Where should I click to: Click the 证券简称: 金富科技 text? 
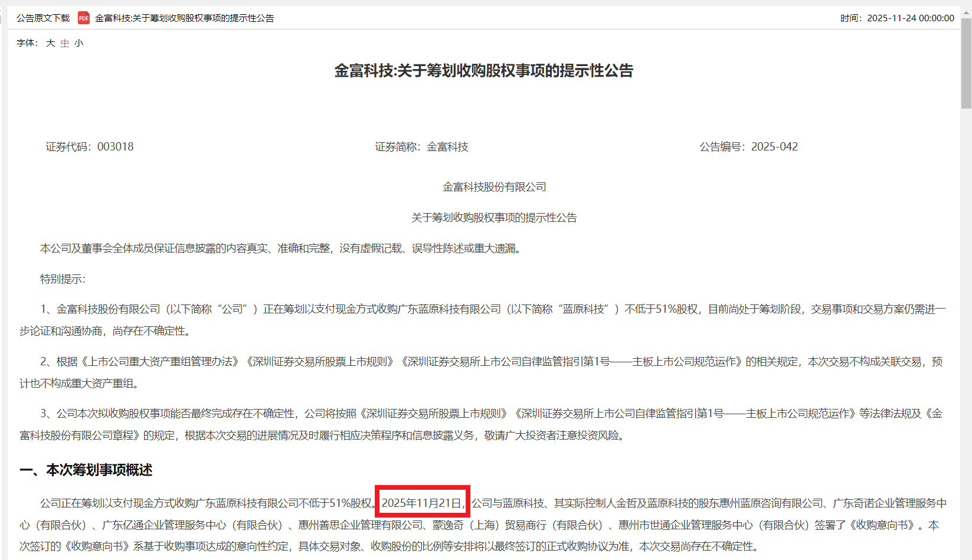pos(422,146)
